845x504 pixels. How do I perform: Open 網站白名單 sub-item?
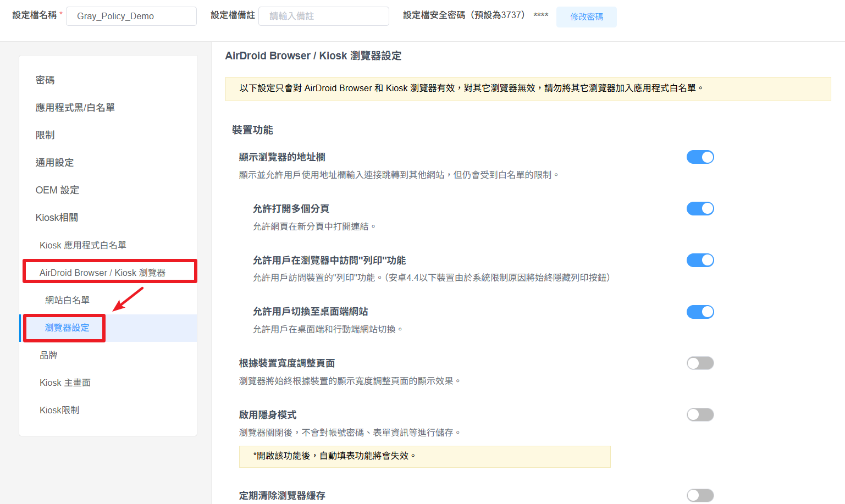coord(67,300)
